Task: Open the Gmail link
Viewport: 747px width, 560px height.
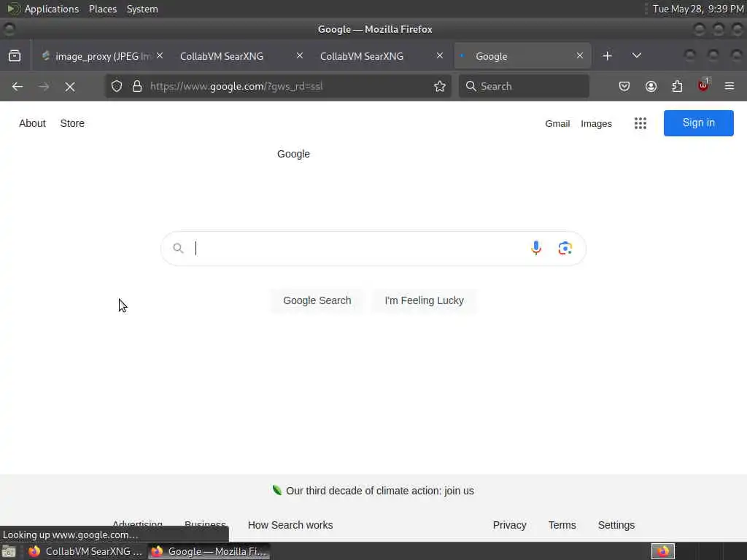Action: [557, 124]
